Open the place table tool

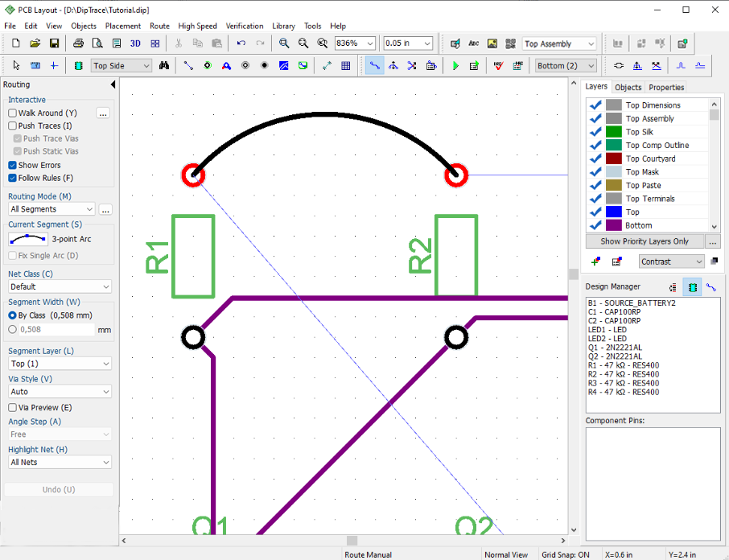(346, 65)
